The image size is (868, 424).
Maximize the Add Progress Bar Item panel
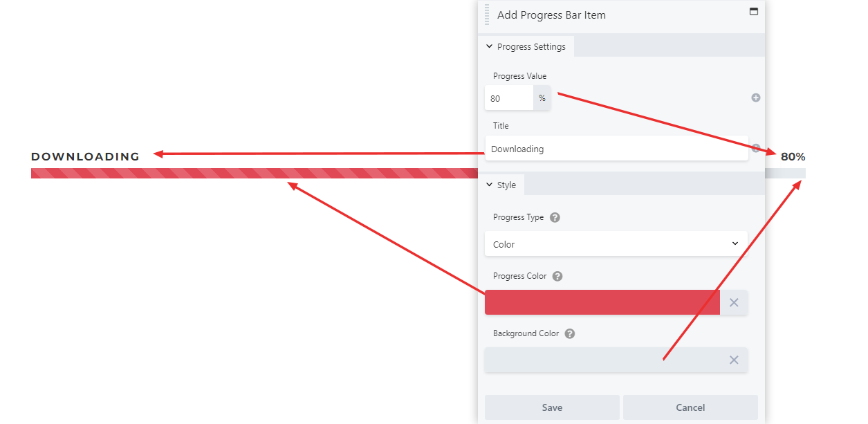(754, 12)
